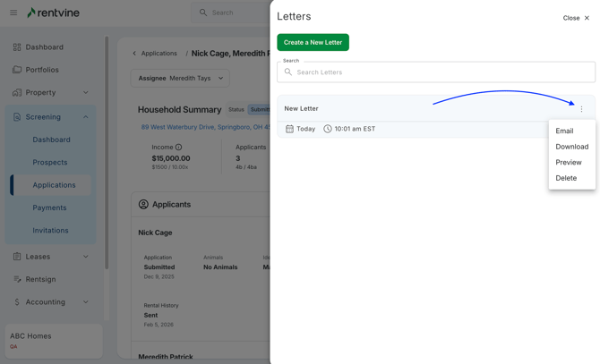The height and width of the screenshot is (364, 600).
Task: Close the Letters panel
Action: (x=576, y=18)
